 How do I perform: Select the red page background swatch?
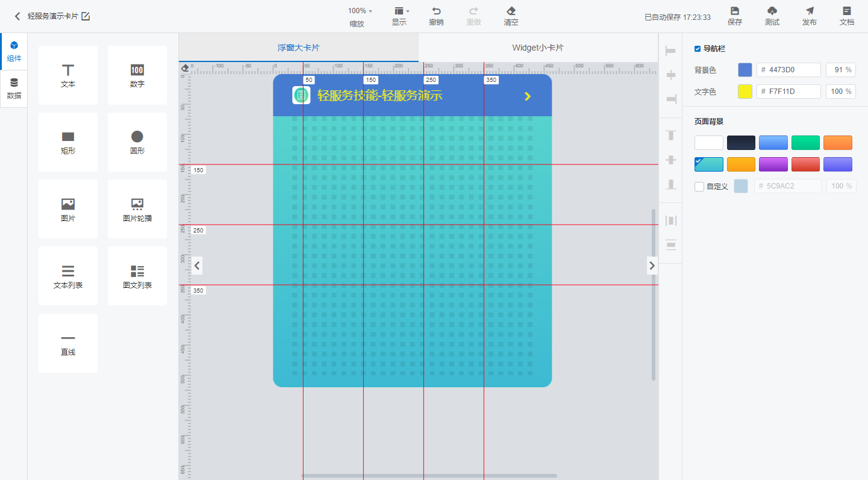805,164
